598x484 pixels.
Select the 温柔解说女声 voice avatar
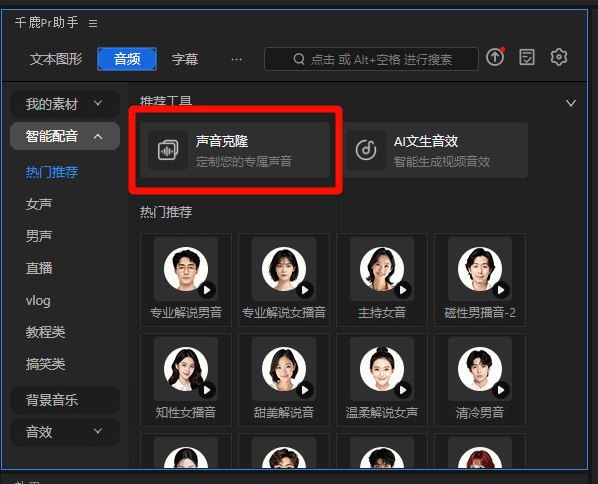382,369
